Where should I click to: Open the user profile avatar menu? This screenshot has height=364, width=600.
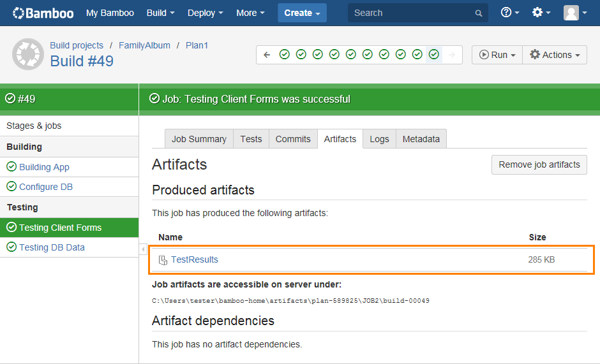tap(574, 13)
